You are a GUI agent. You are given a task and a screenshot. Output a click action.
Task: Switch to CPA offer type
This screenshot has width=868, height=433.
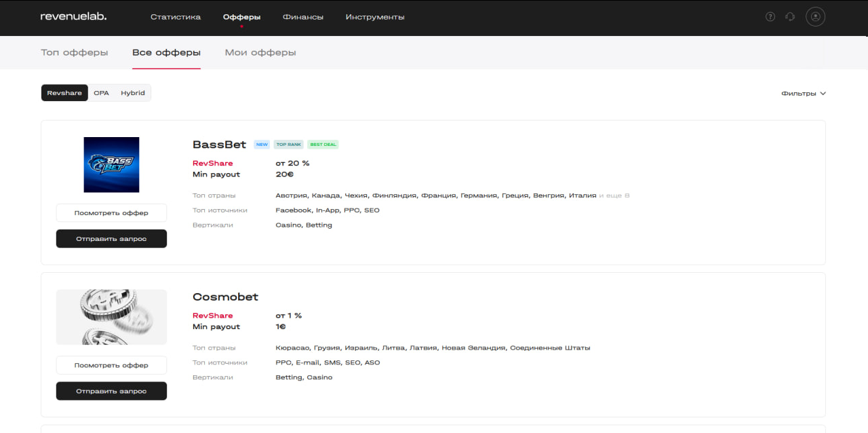101,93
